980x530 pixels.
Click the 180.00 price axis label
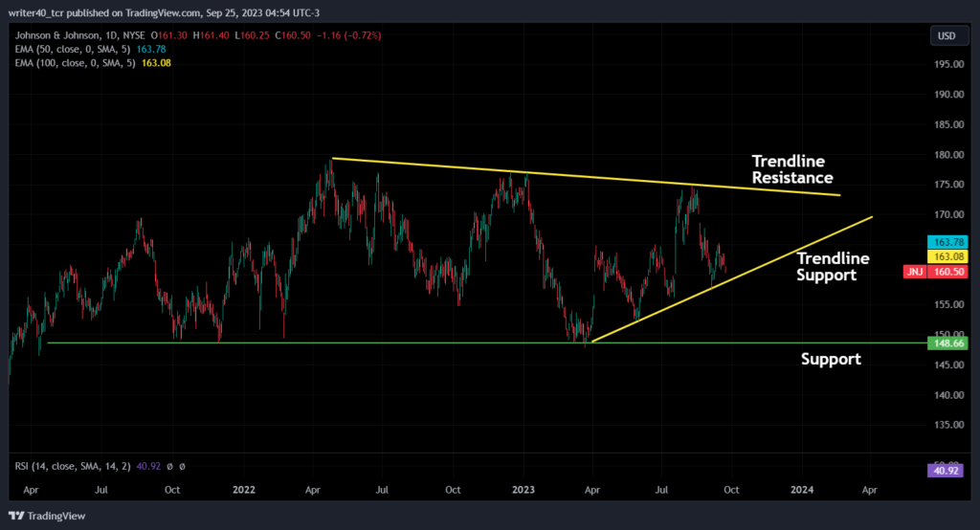click(x=948, y=154)
